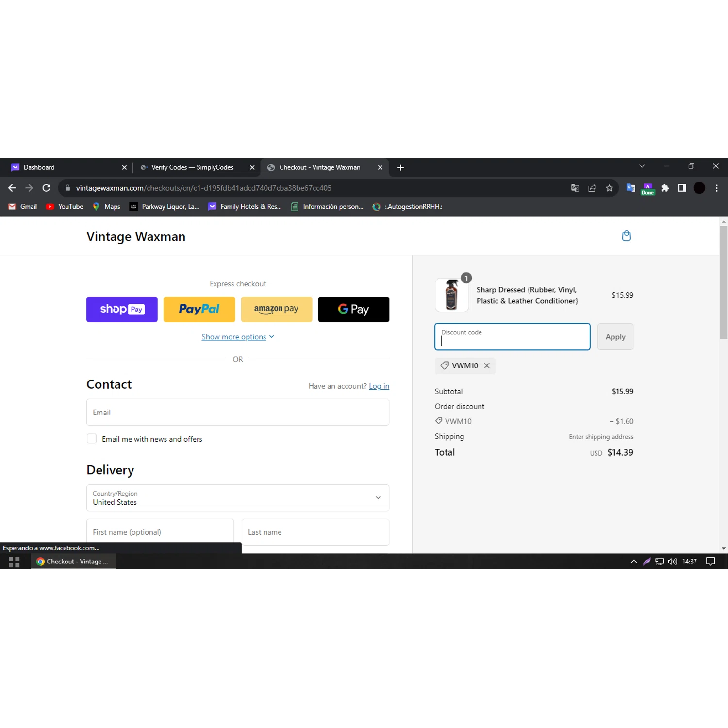Go back with the browser back arrow
728x728 pixels.
pos(12,188)
